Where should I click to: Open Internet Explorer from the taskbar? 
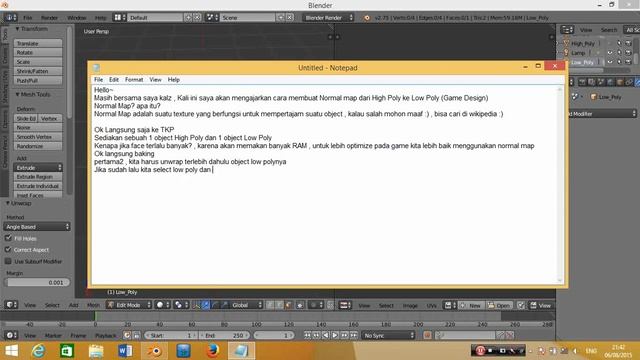pyautogui.click(x=38, y=351)
